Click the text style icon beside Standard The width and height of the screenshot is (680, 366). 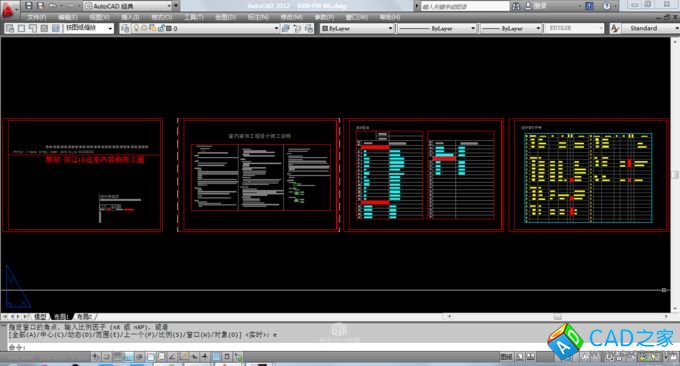pyautogui.click(x=614, y=28)
